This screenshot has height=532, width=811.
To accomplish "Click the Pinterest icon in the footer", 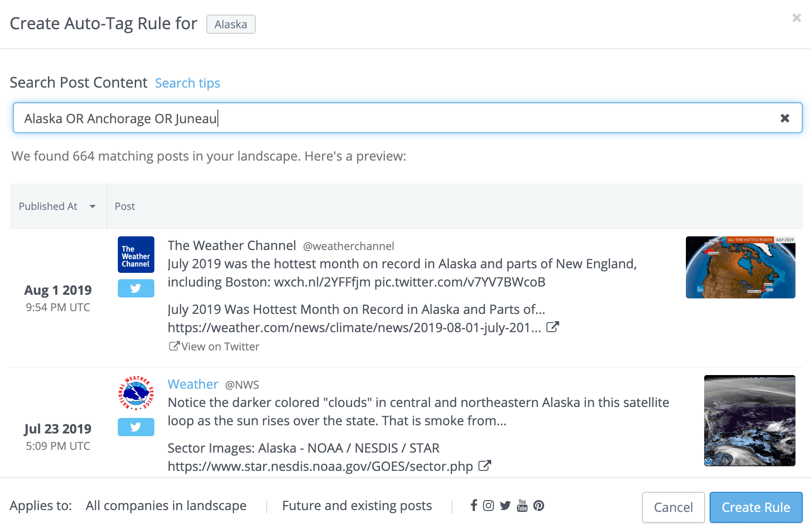I will (539, 506).
